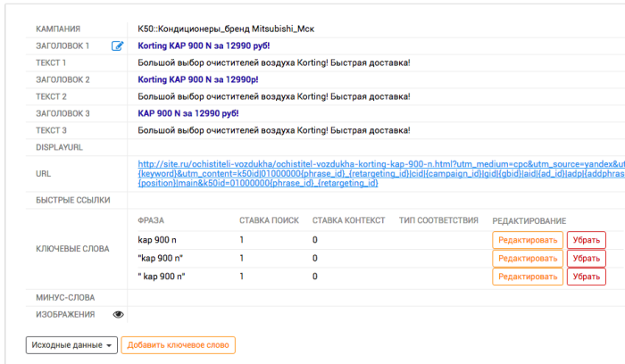The width and height of the screenshot is (625, 364).
Task: Toggle the eye icon next to Изображения
Action: pyautogui.click(x=118, y=315)
